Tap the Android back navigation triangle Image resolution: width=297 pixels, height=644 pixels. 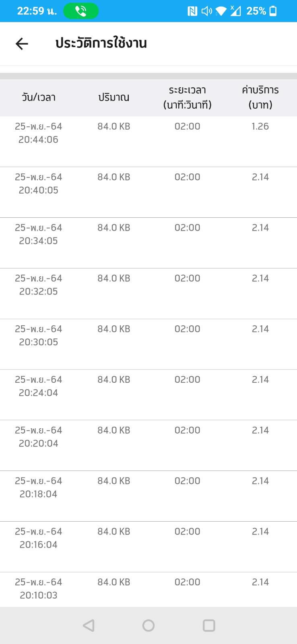click(89, 625)
